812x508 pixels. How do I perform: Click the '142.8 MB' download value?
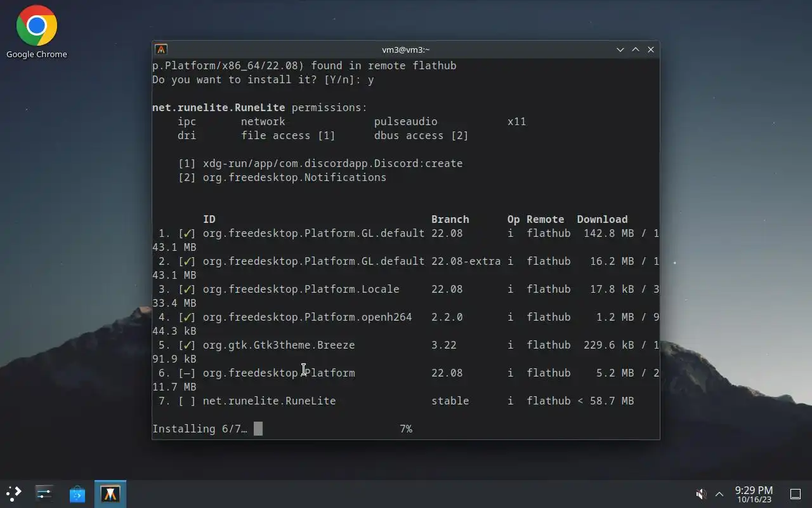608,233
